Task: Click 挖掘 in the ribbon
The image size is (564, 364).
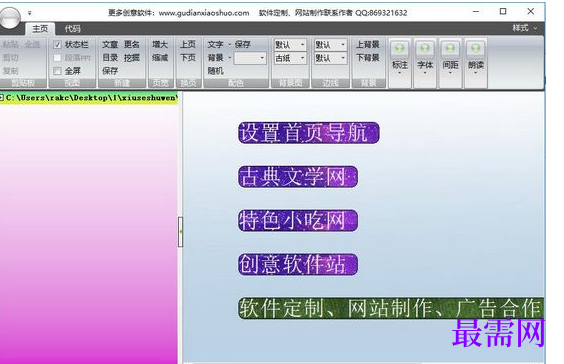Action: point(132,58)
